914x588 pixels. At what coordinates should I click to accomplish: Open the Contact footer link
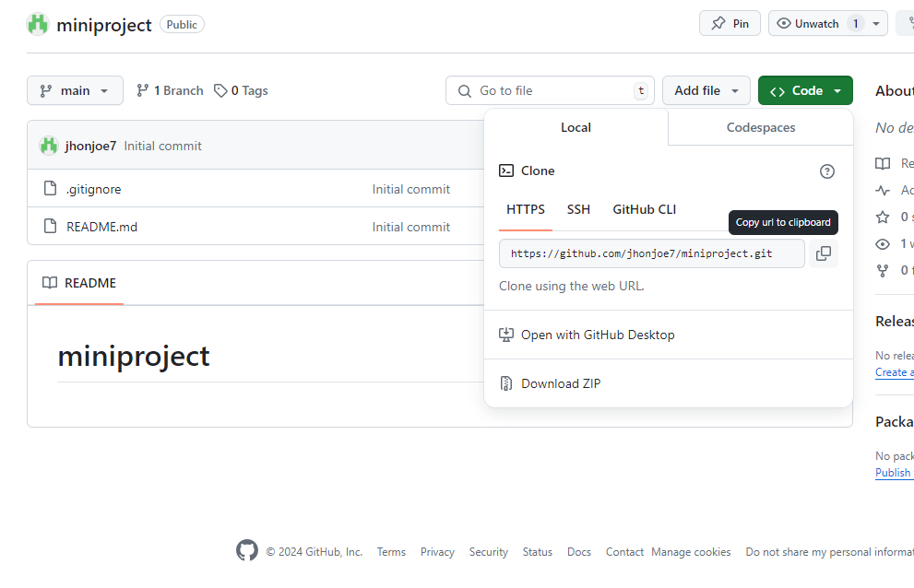pos(624,552)
